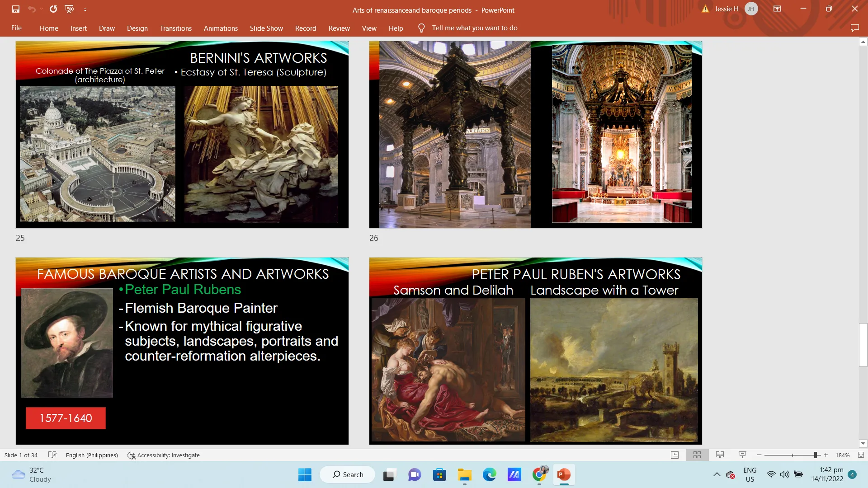Click the Undo icon

point(31,9)
